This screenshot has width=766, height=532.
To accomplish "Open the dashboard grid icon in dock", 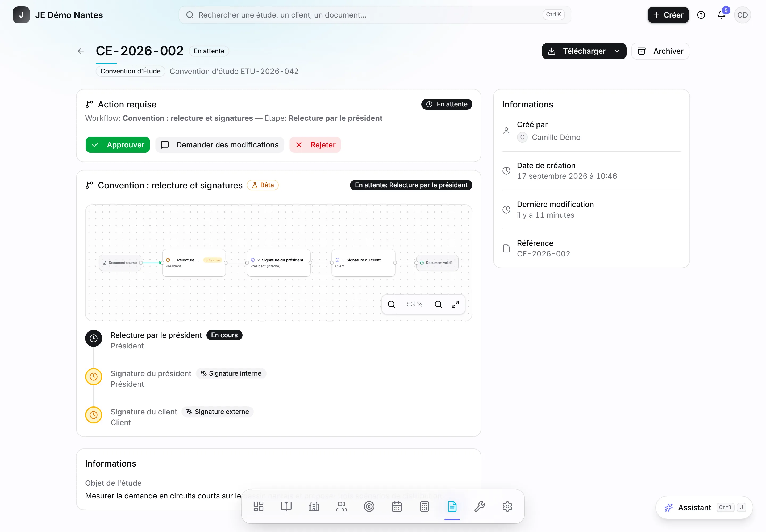I will 258,507.
